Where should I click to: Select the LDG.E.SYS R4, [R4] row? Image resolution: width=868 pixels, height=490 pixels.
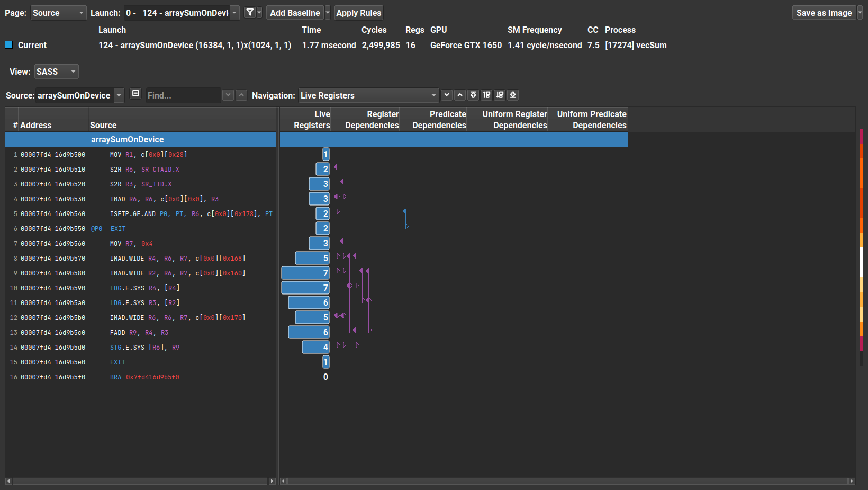(140, 288)
